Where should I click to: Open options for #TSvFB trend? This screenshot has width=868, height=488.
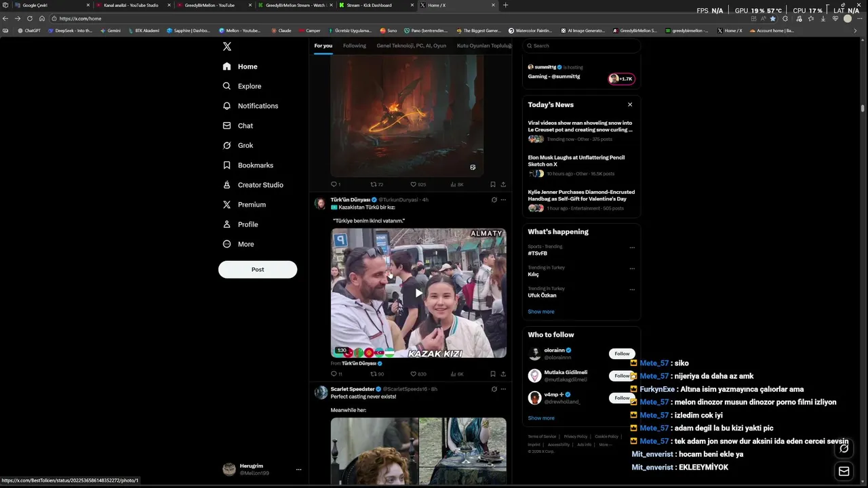(x=632, y=247)
